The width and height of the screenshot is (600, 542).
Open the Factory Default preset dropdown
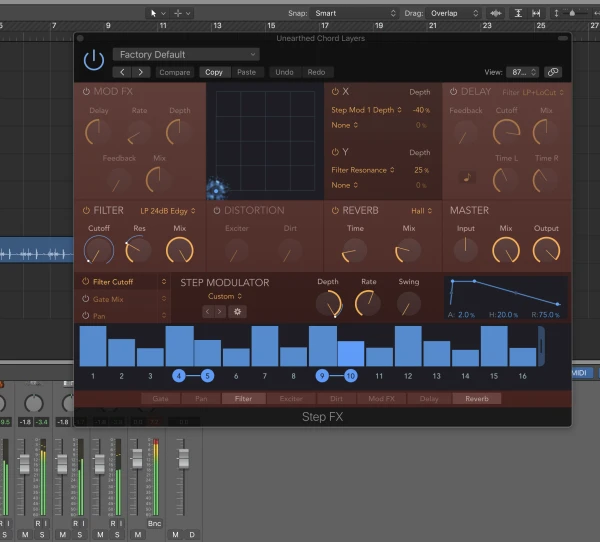186,55
